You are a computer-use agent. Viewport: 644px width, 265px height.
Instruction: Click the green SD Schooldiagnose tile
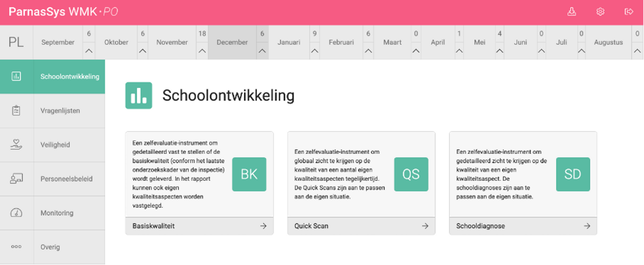tap(573, 174)
